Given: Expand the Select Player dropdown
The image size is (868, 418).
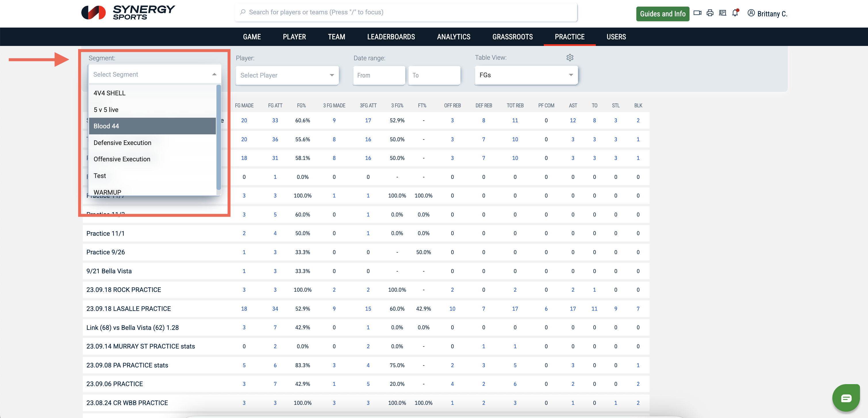Looking at the screenshot, I should pos(287,76).
